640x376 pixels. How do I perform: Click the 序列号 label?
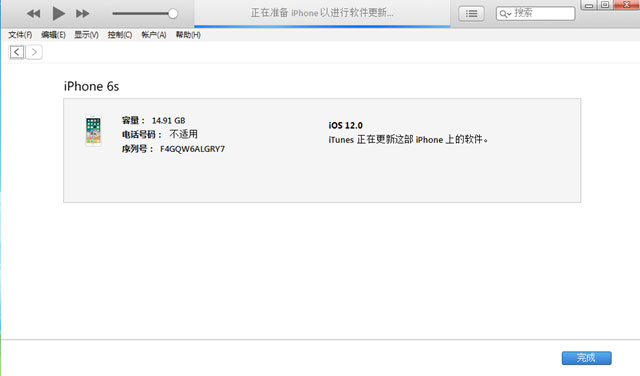pos(137,149)
